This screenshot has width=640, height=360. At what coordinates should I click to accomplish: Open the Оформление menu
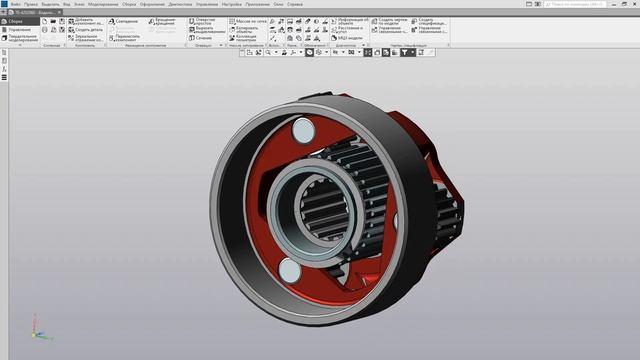152,4
